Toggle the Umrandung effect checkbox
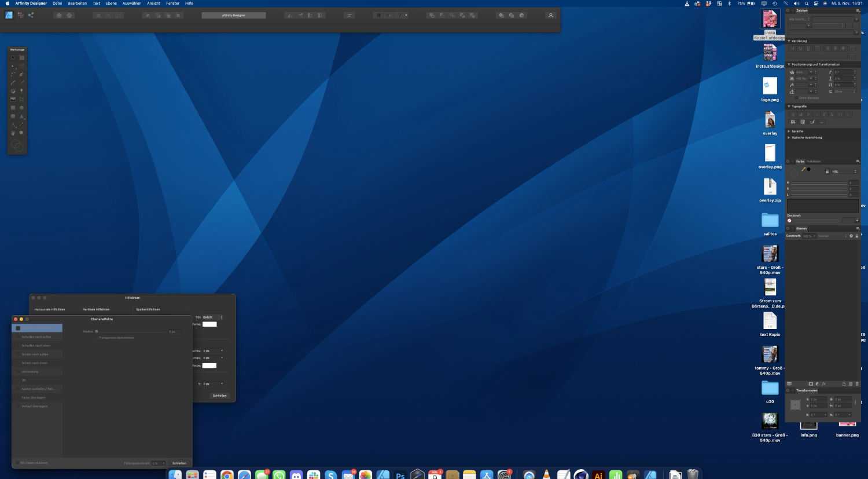Screen dimensions: 868x479 pyautogui.click(x=17, y=372)
